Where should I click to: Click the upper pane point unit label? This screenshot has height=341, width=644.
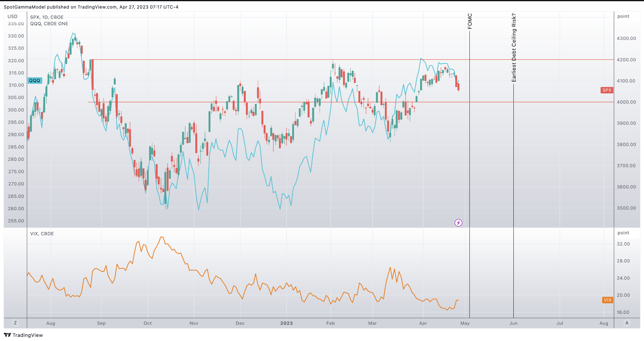click(623, 17)
